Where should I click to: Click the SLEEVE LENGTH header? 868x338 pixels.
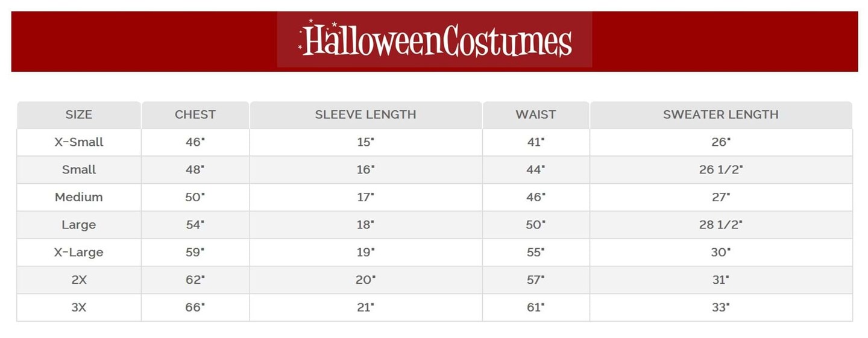[x=365, y=114]
